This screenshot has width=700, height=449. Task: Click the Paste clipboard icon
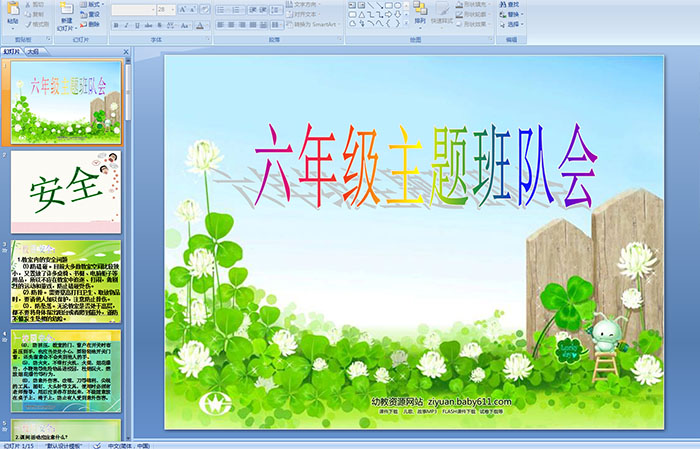click(x=13, y=8)
